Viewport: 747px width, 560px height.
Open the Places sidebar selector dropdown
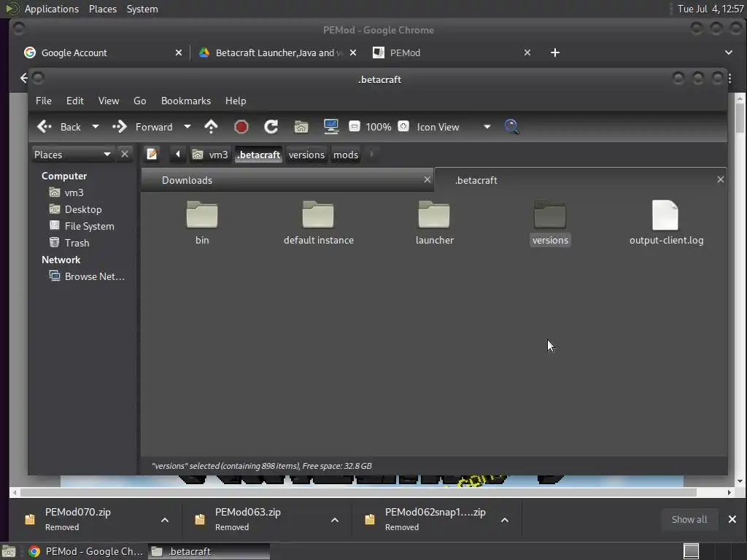[72, 155]
